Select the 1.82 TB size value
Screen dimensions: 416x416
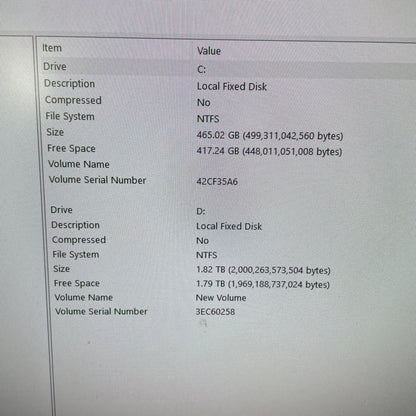pyautogui.click(x=263, y=270)
